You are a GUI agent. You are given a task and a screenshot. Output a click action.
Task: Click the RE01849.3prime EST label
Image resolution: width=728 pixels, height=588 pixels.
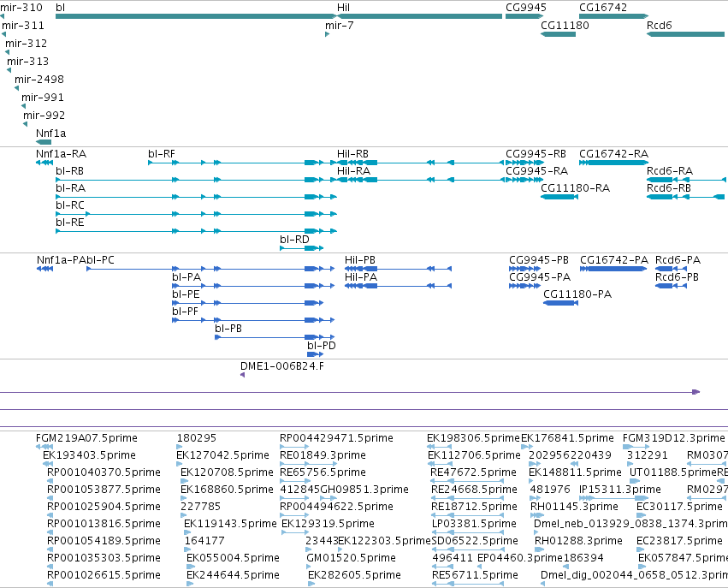pos(323,455)
